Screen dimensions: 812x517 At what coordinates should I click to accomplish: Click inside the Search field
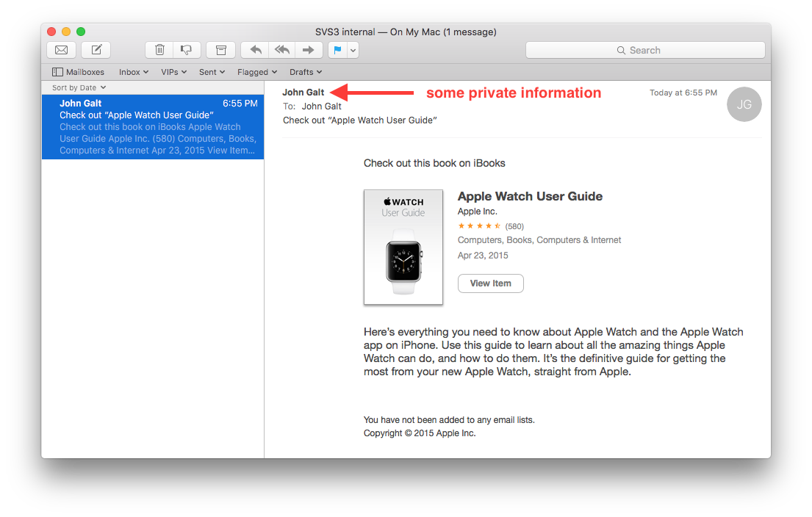645,50
